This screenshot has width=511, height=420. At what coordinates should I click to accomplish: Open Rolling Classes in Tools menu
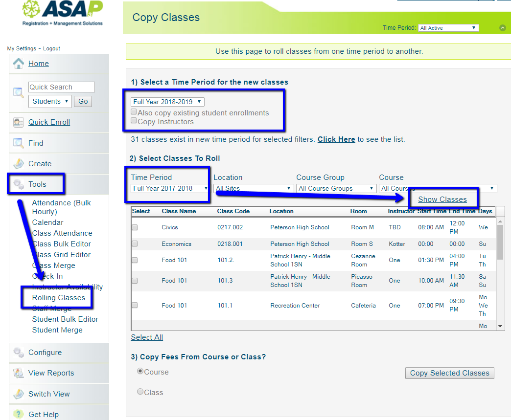59,298
